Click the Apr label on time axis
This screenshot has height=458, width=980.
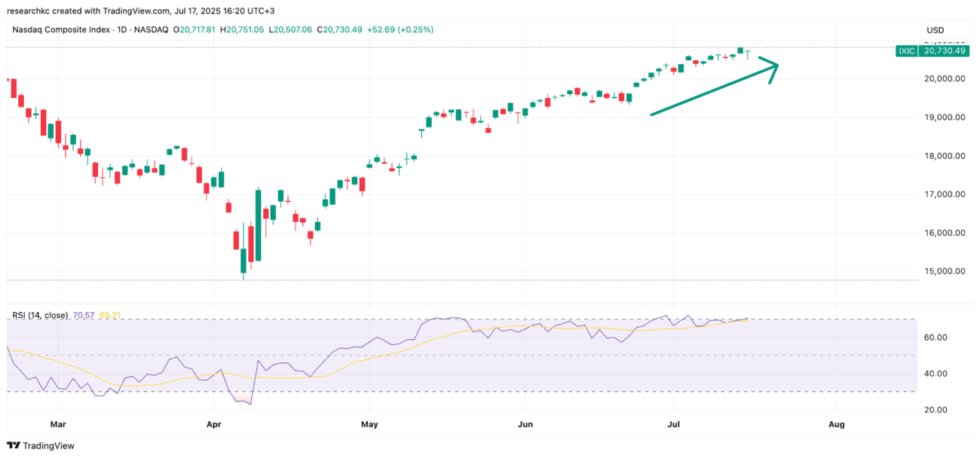(x=213, y=424)
